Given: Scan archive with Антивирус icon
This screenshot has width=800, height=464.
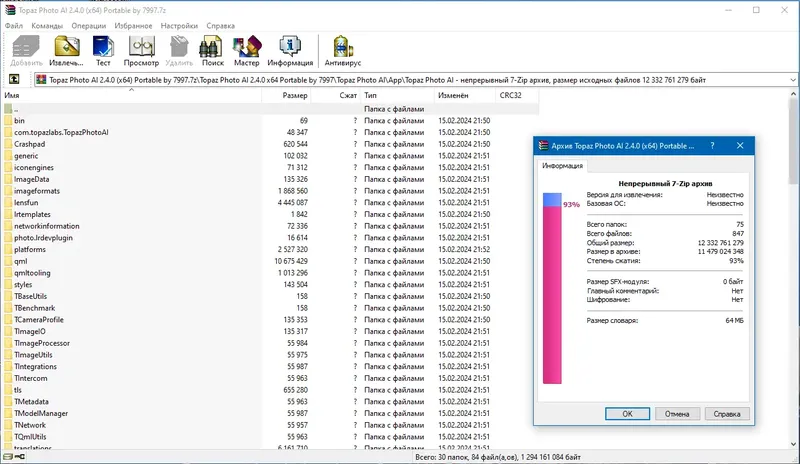Looking at the screenshot, I should click(343, 51).
